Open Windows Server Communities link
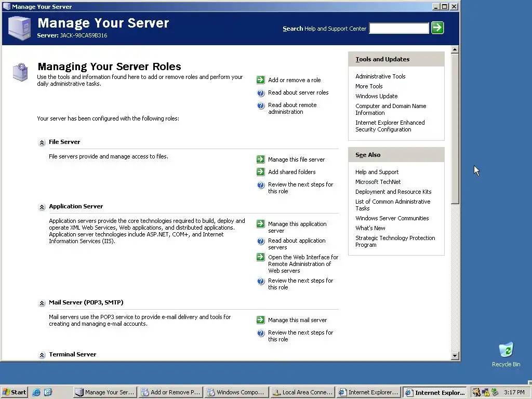This screenshot has height=399, width=532. tap(392, 218)
